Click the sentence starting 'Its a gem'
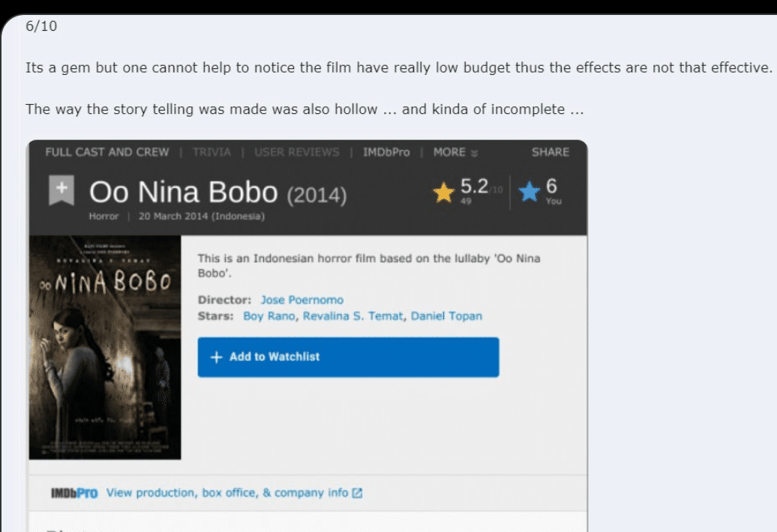Image resolution: width=777 pixels, height=532 pixels. pos(399,67)
